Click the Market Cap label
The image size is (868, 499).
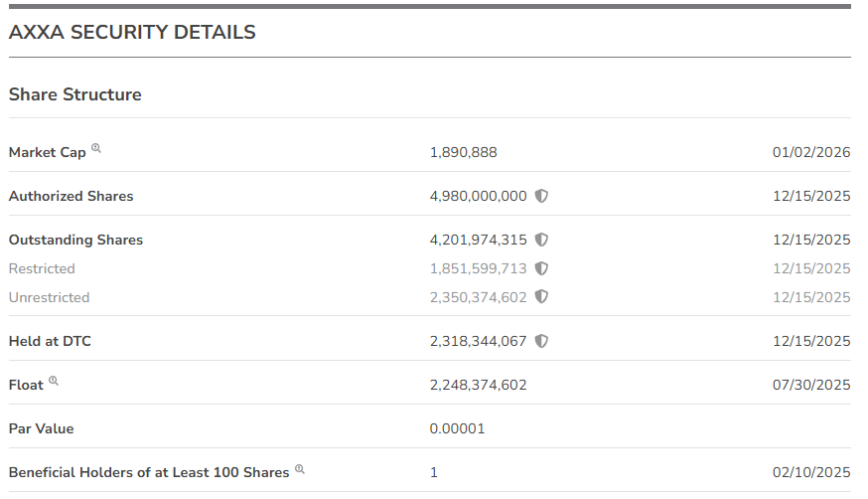point(48,152)
